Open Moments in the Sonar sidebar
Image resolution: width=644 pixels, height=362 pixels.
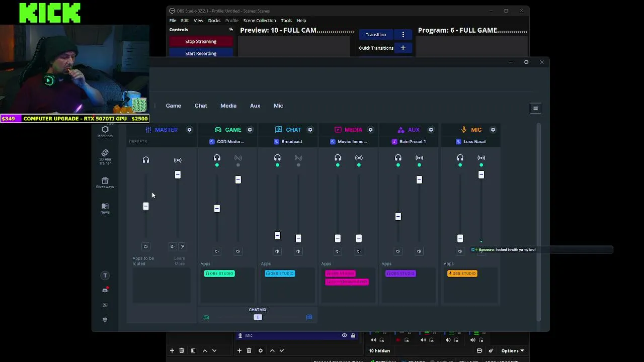[105, 132]
